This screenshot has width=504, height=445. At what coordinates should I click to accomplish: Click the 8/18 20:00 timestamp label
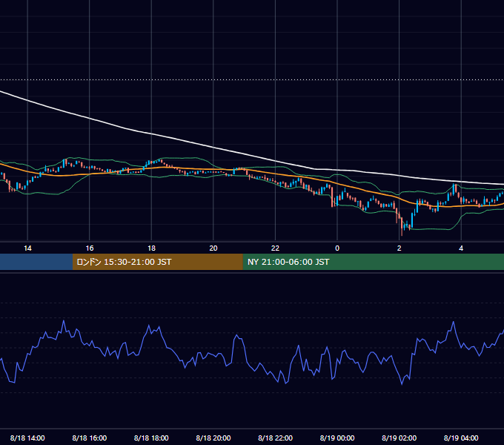[x=213, y=438]
